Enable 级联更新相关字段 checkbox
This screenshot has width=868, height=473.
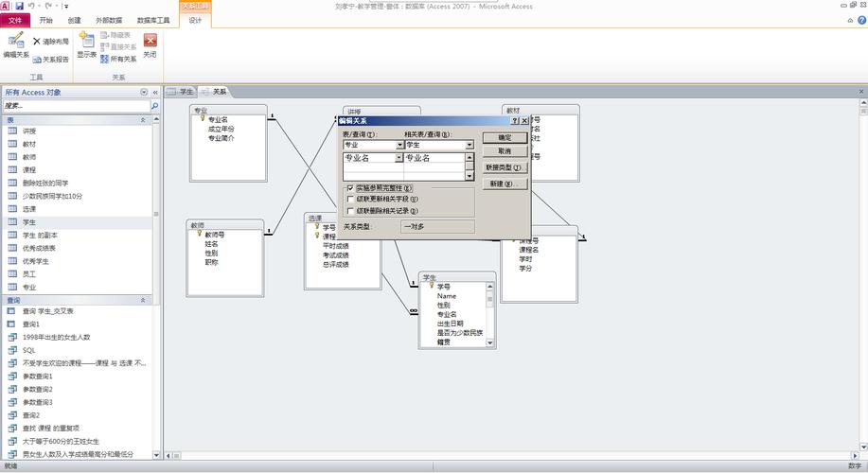[x=350, y=200]
